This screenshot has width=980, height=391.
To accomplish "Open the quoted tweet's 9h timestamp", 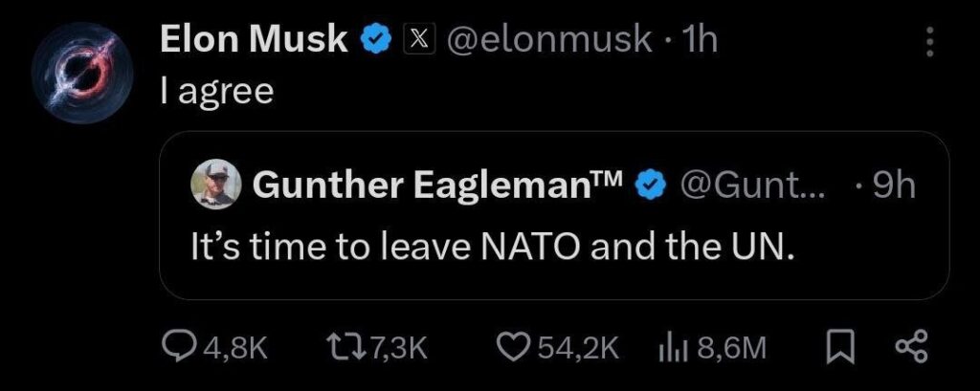I will point(892,185).
